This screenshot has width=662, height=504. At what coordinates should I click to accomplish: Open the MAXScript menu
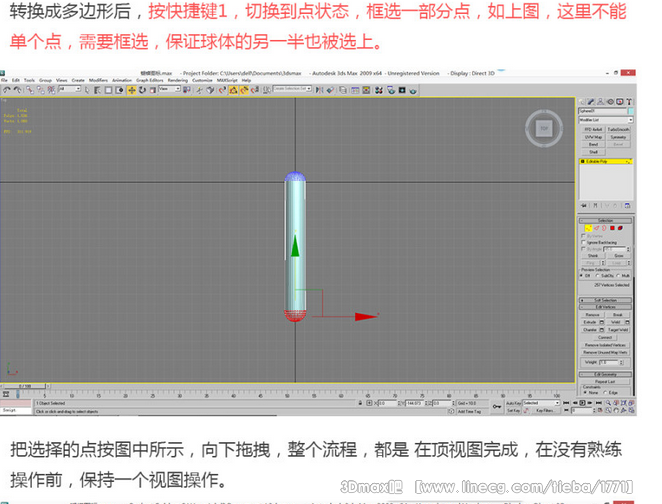227,80
